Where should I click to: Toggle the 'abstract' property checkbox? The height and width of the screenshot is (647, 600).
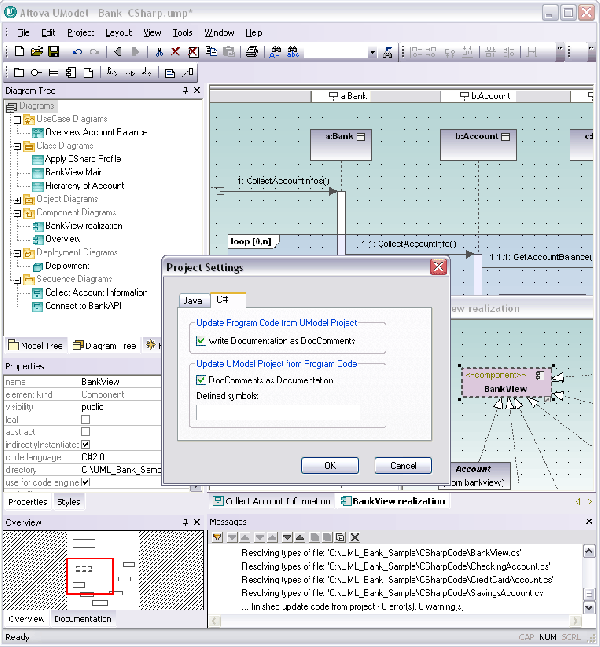[85, 431]
